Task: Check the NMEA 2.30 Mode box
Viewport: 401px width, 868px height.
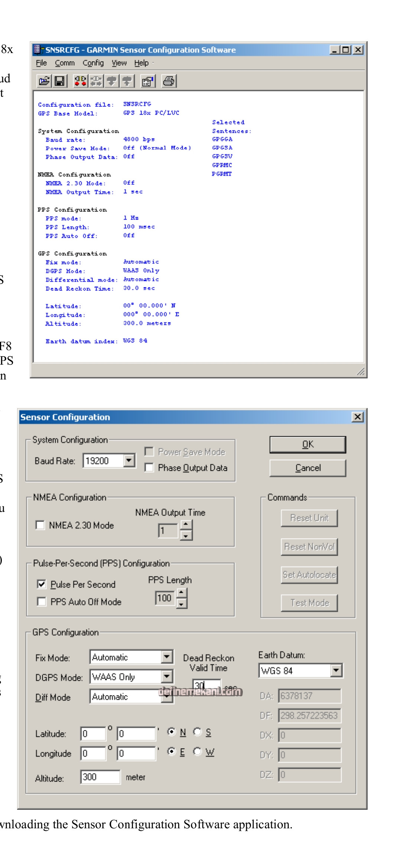Action: coord(40,525)
